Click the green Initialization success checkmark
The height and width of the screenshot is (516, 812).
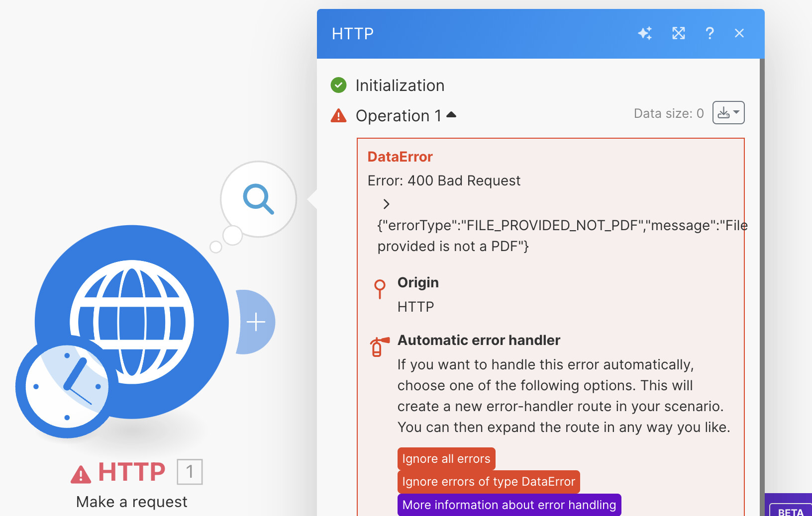pos(338,85)
